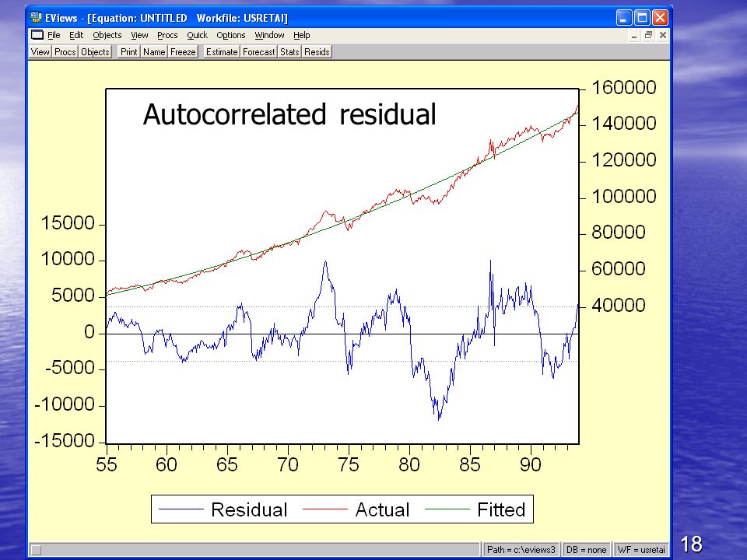This screenshot has height=560, width=747.
Task: Click the Fitted legend entry
Action: [x=475, y=509]
